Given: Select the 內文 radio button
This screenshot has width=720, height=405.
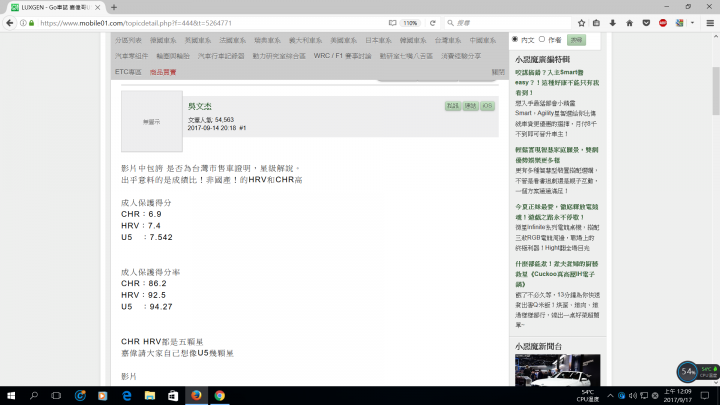Looking at the screenshot, I should tap(515, 39).
